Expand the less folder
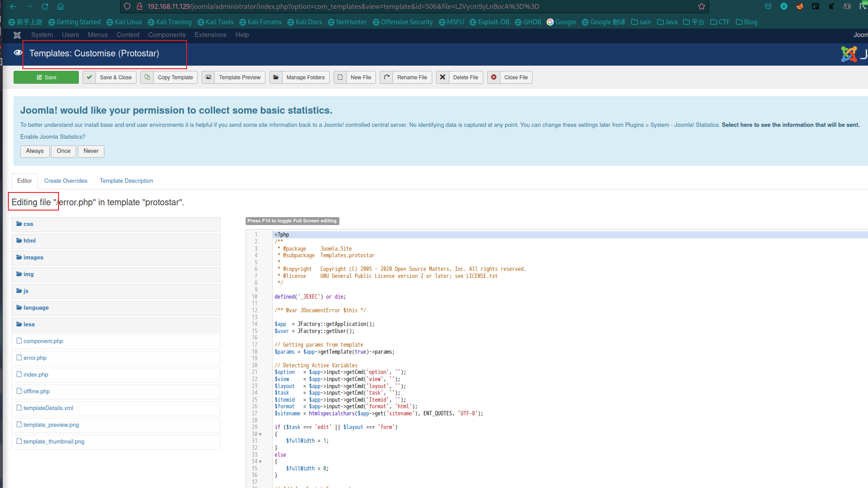 [x=116, y=325]
